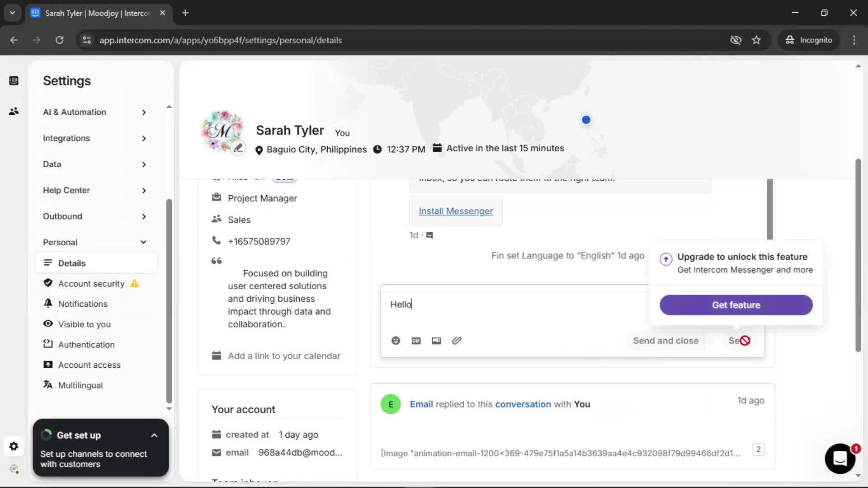The image size is (868, 488).
Task: Open the Intercom Messenger chat launcher
Action: 840,458
